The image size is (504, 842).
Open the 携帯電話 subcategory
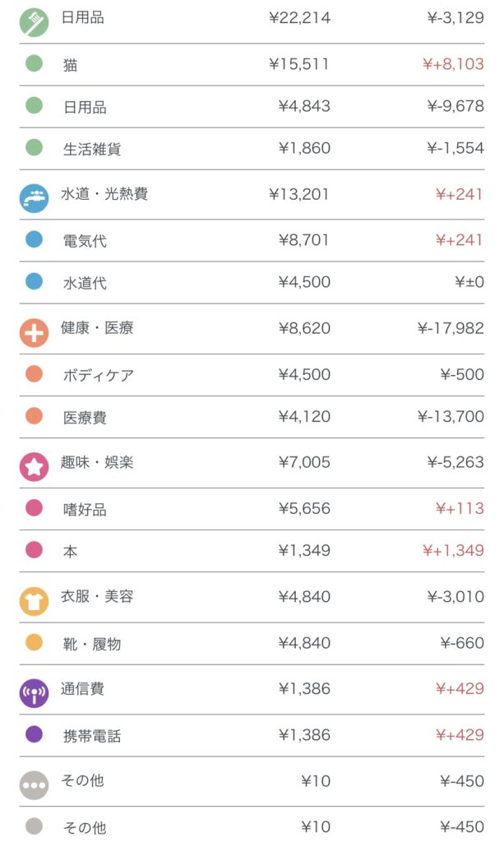92,736
